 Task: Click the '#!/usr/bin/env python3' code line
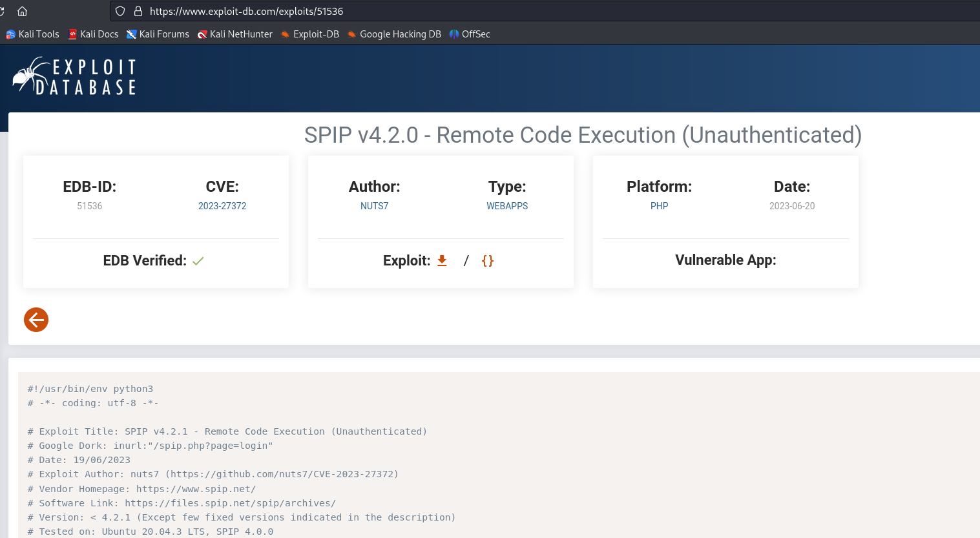click(x=90, y=389)
